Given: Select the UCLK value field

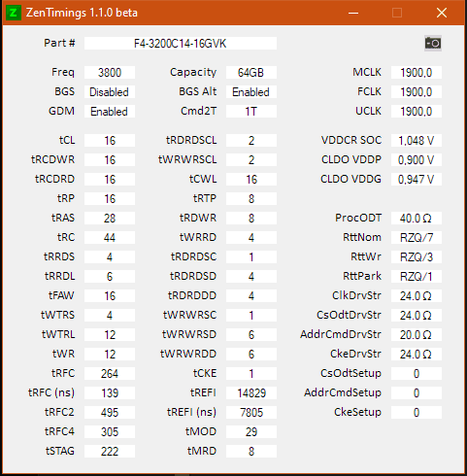Looking at the screenshot, I should [417, 111].
